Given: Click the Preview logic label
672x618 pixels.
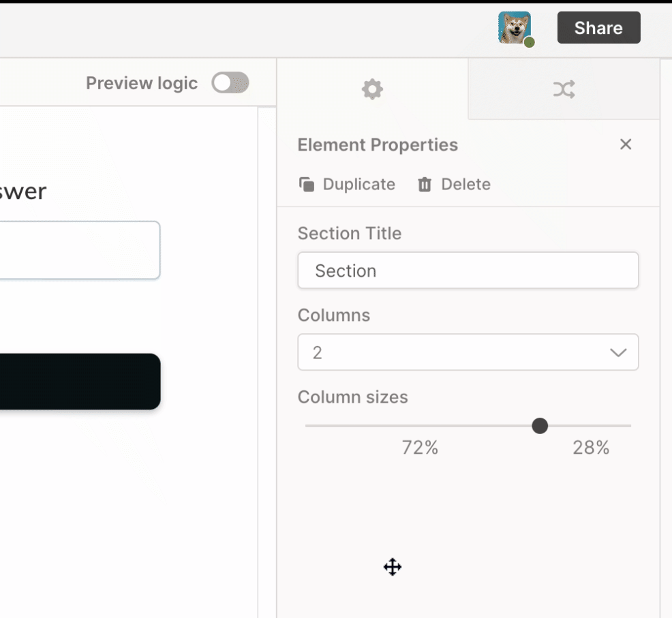Looking at the screenshot, I should point(142,83).
